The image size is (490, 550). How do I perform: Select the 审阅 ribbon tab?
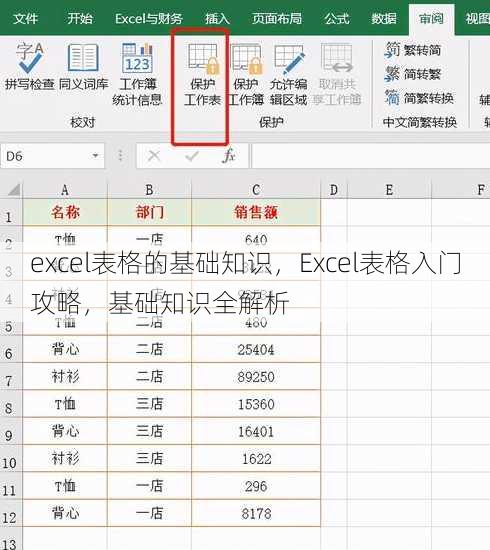[x=431, y=19]
